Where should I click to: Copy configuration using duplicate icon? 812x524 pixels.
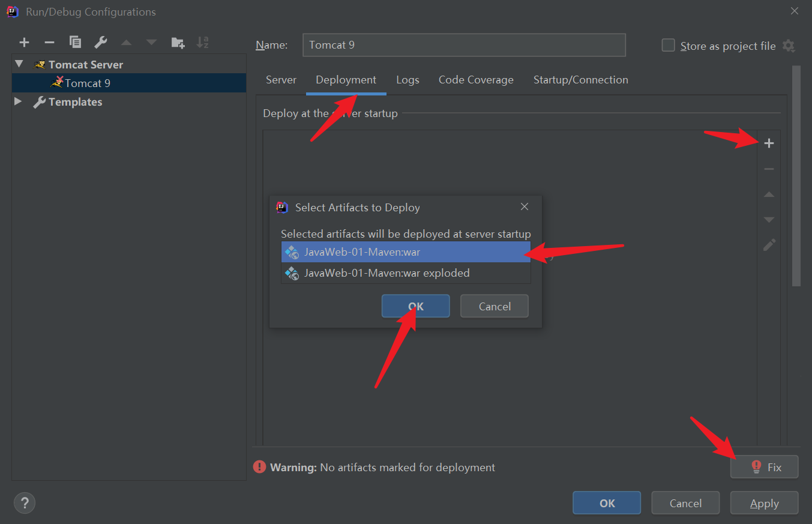(75, 42)
